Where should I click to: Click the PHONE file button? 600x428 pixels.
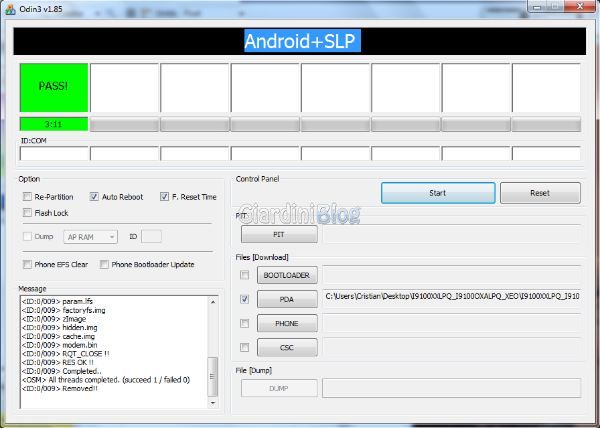pyautogui.click(x=287, y=323)
